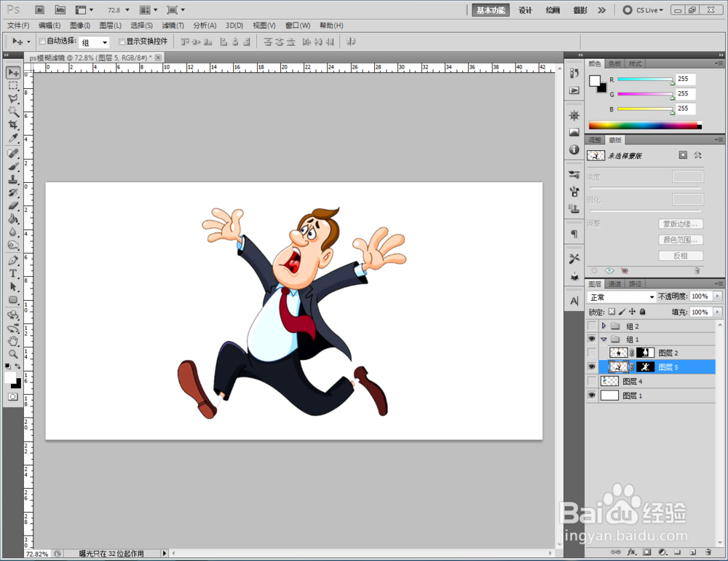Expand the 组 2 group

604,326
